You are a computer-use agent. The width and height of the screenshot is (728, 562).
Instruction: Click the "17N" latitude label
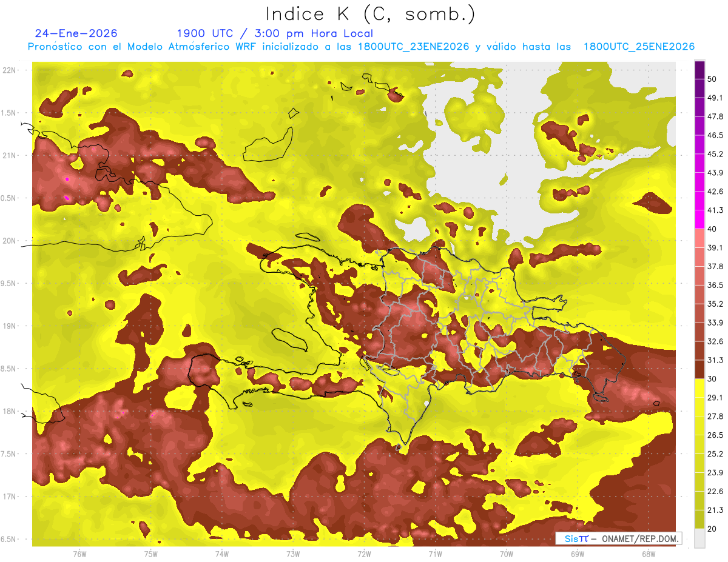click(x=9, y=497)
